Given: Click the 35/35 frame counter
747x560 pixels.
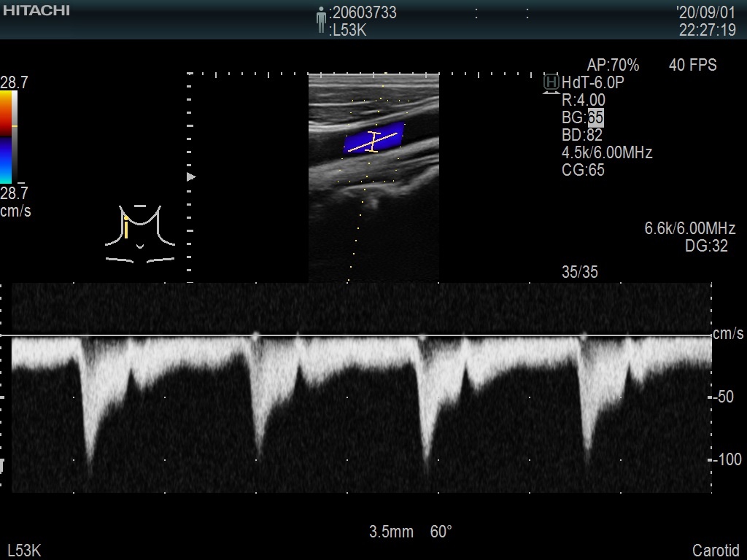Looking at the screenshot, I should point(580,272).
